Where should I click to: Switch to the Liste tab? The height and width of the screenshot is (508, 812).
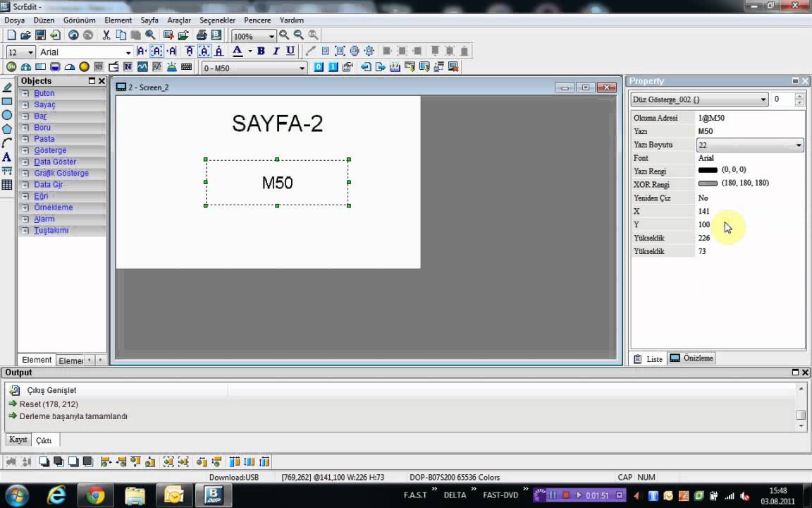(x=648, y=358)
